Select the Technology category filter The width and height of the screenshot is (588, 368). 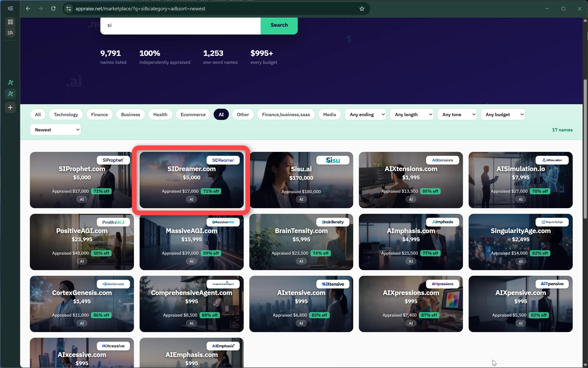coord(66,114)
